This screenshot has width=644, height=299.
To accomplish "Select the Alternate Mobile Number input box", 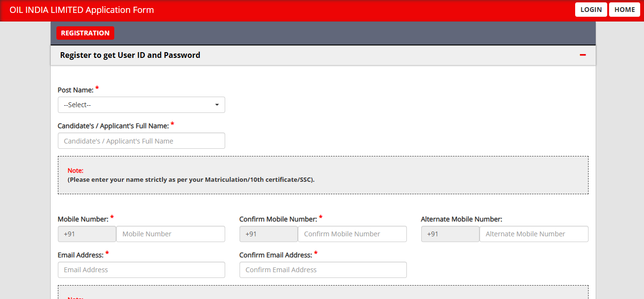I will point(534,234).
